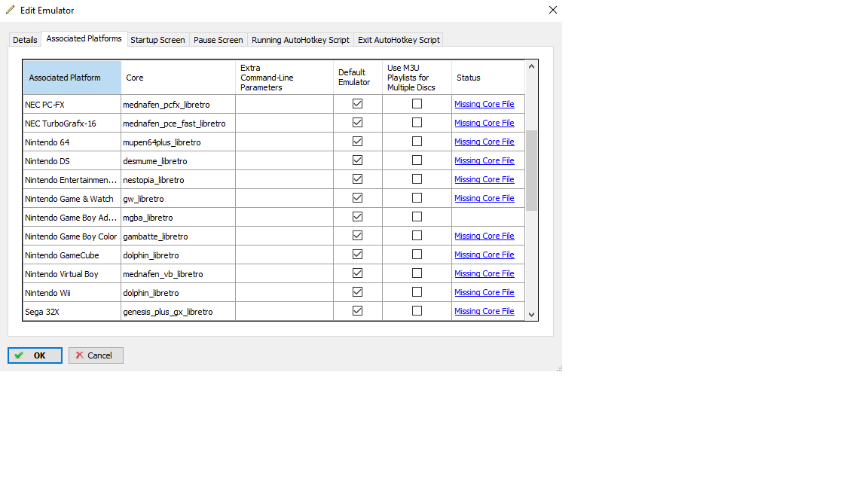The image size is (868, 488).
Task: Uncheck Default Emulator for Sega 32X
Action: pyautogui.click(x=358, y=311)
